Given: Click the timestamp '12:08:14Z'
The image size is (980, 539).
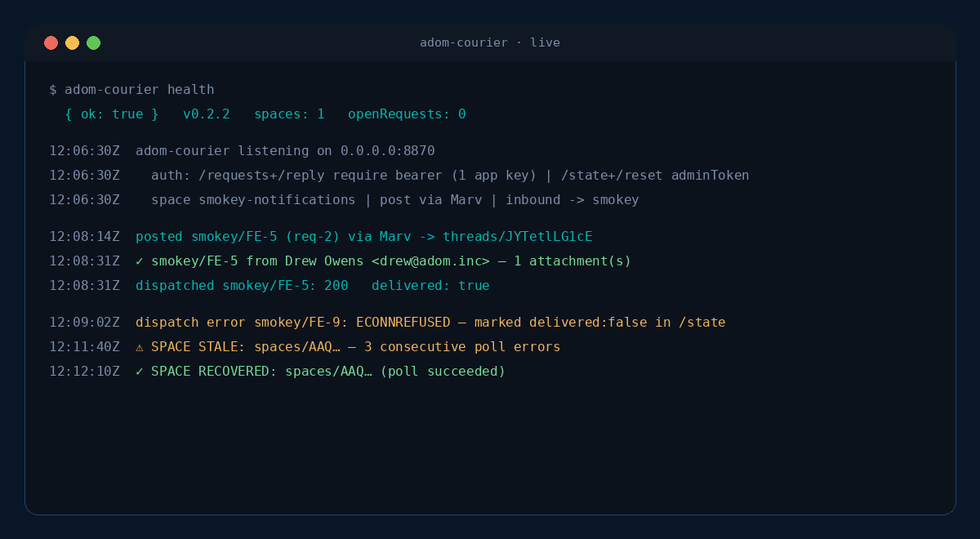Looking at the screenshot, I should 84,237.
